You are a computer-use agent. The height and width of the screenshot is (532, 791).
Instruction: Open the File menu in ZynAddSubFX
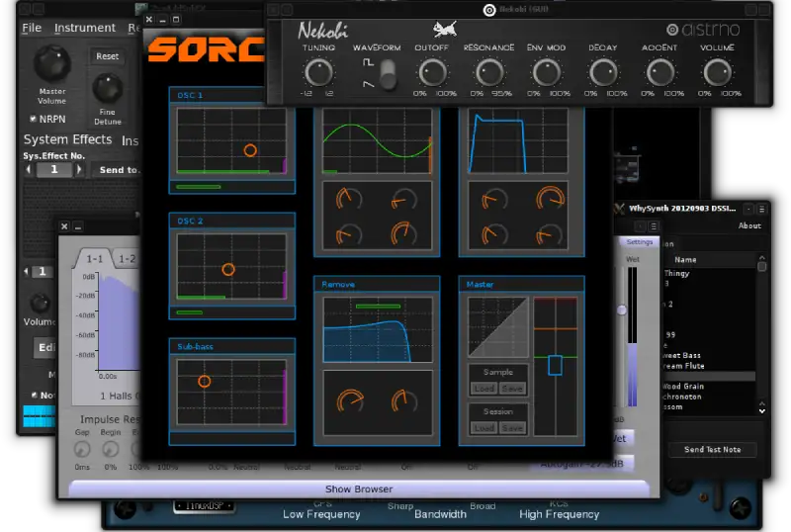point(32,28)
